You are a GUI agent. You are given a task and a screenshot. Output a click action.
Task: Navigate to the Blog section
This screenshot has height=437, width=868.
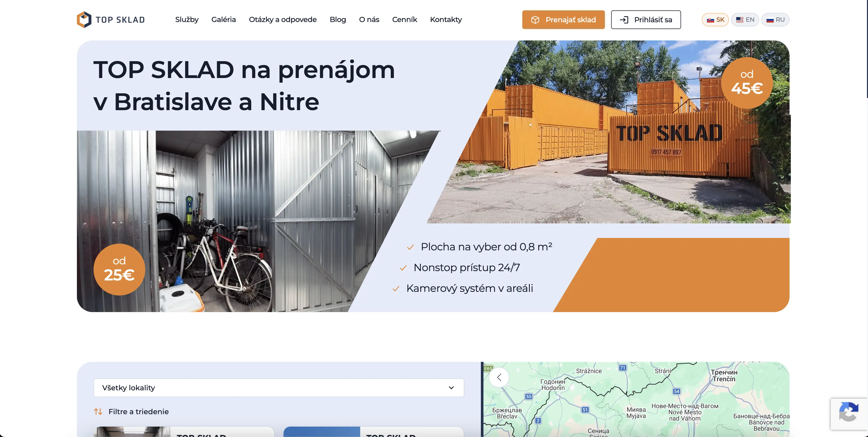338,19
